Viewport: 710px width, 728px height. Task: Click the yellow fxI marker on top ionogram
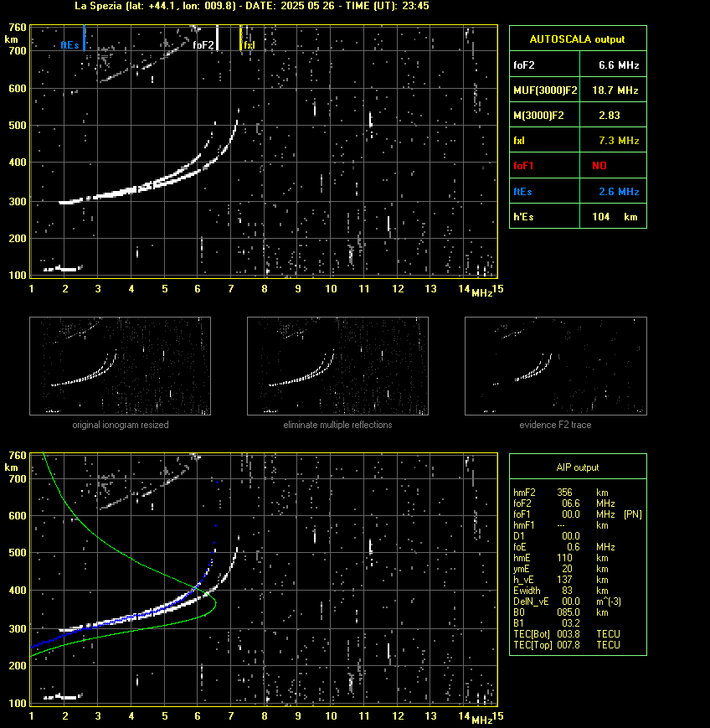click(240, 38)
